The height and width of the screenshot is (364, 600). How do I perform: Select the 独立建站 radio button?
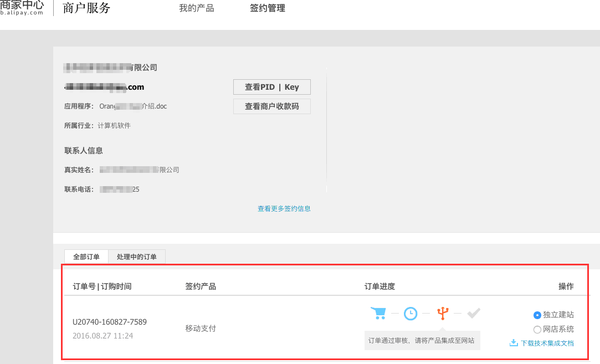click(x=537, y=315)
